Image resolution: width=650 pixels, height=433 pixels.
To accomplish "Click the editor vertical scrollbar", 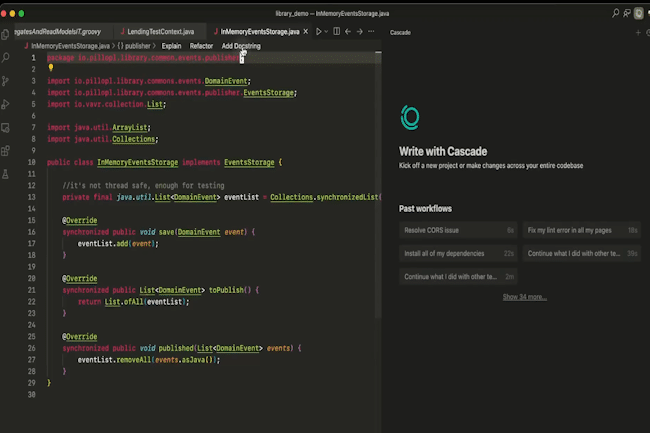I will point(378,184).
